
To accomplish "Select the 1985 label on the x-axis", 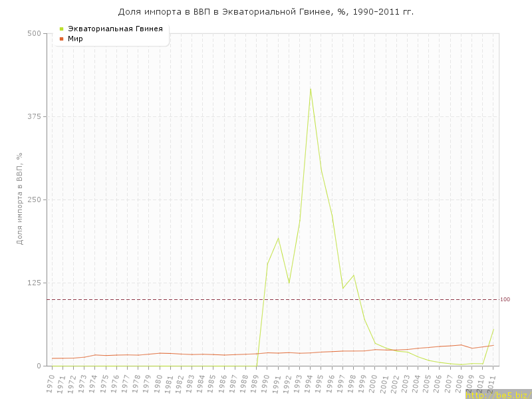I will pyautogui.click(x=213, y=383).
